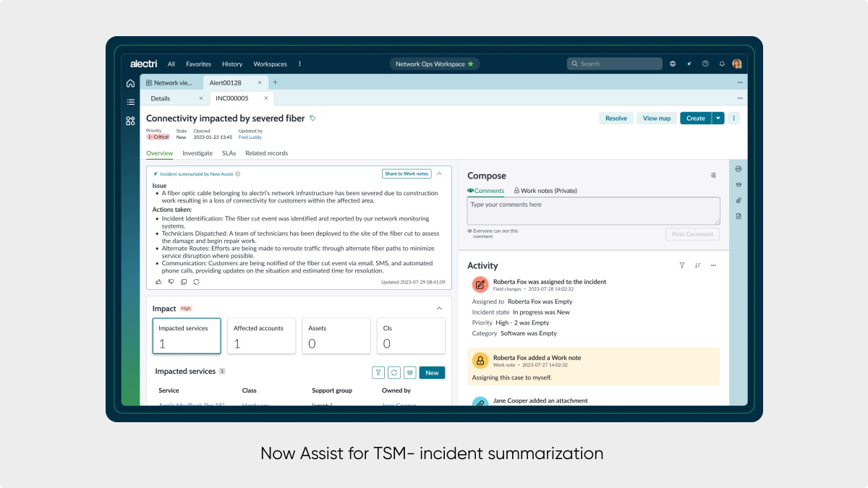The image size is (868, 488).
Task: Copy the incident summary text
Action: coord(184,282)
